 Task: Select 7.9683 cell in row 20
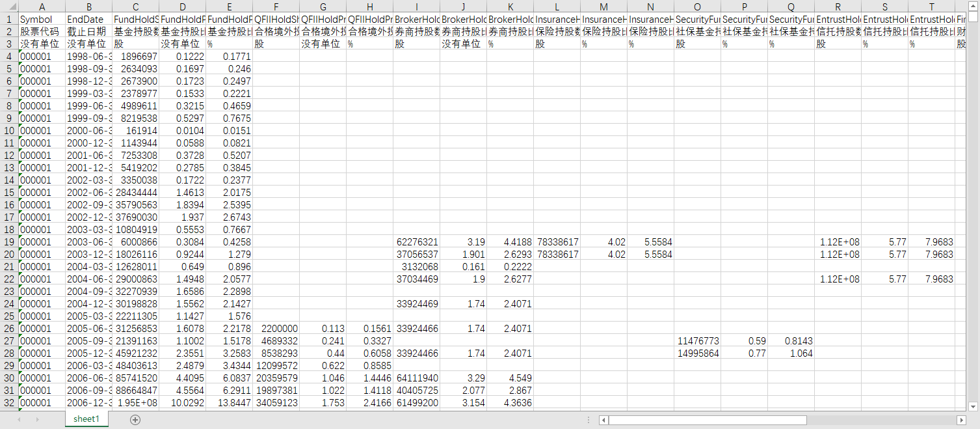932,254
